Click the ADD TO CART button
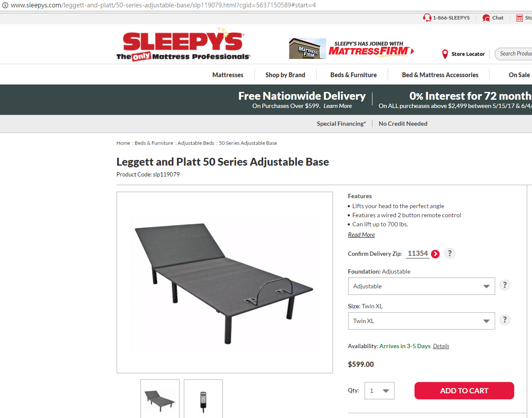This screenshot has height=418, width=532. pyautogui.click(x=464, y=391)
